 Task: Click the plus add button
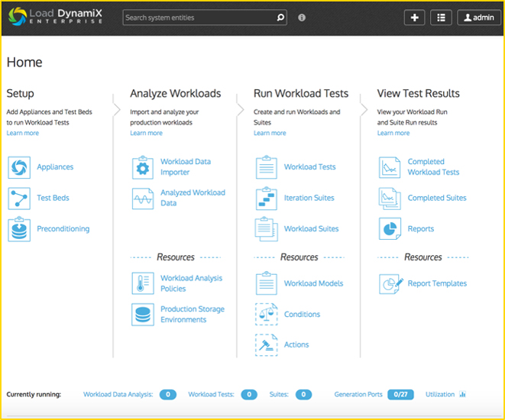click(x=415, y=18)
